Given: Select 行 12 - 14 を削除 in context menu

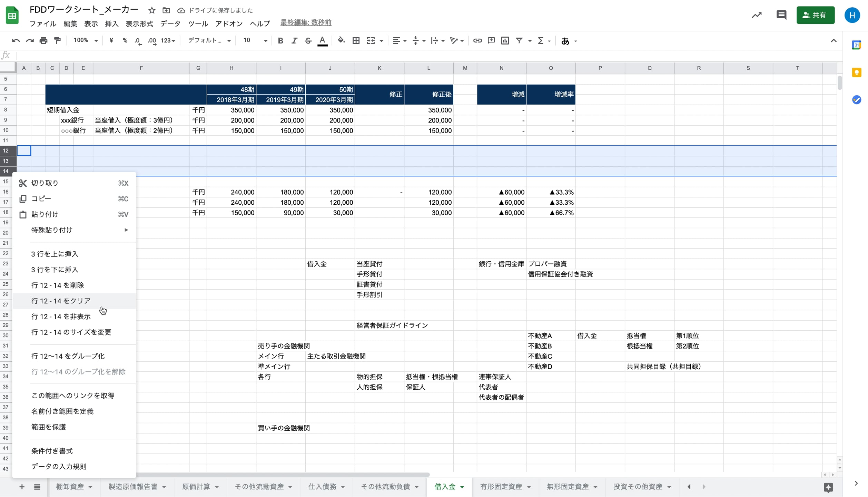Looking at the screenshot, I should pyautogui.click(x=58, y=285).
